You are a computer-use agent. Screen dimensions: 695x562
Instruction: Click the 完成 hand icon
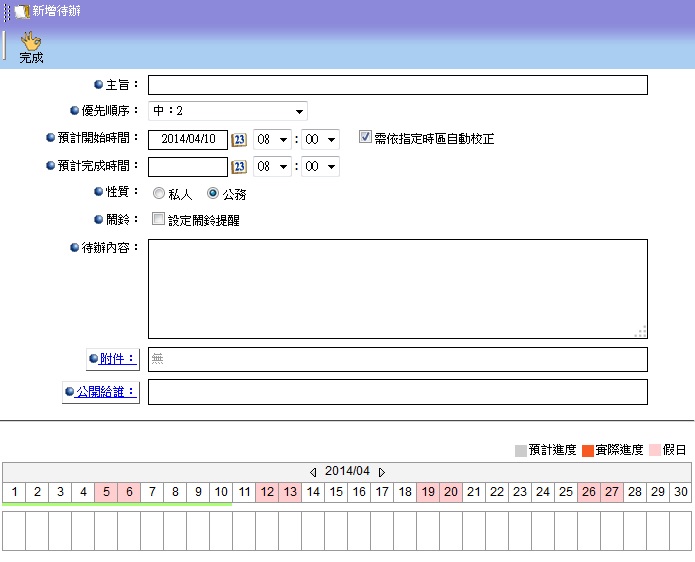[x=31, y=42]
